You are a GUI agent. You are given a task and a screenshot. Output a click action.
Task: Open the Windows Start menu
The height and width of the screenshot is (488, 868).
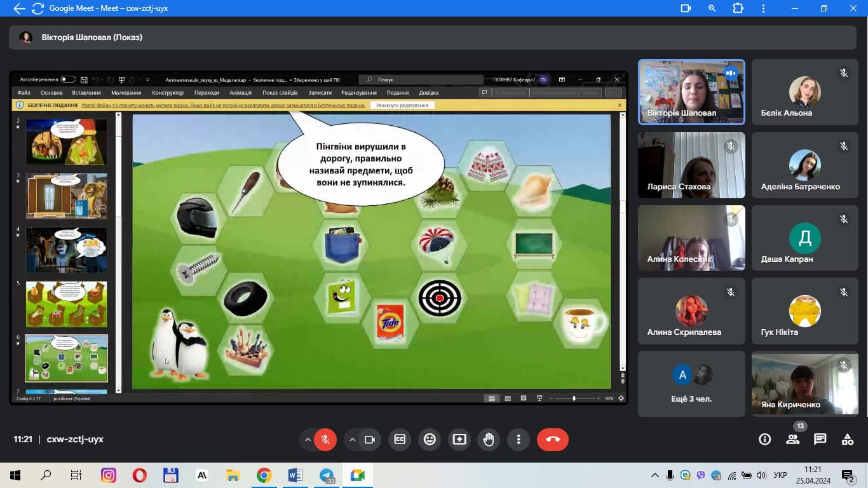click(15, 475)
